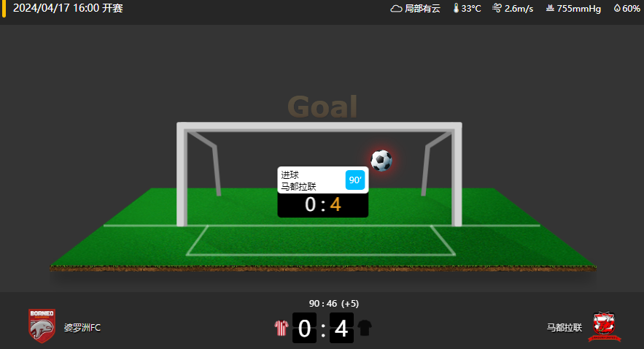Click the black away jersey icon
The height and width of the screenshot is (349, 644).
click(365, 328)
